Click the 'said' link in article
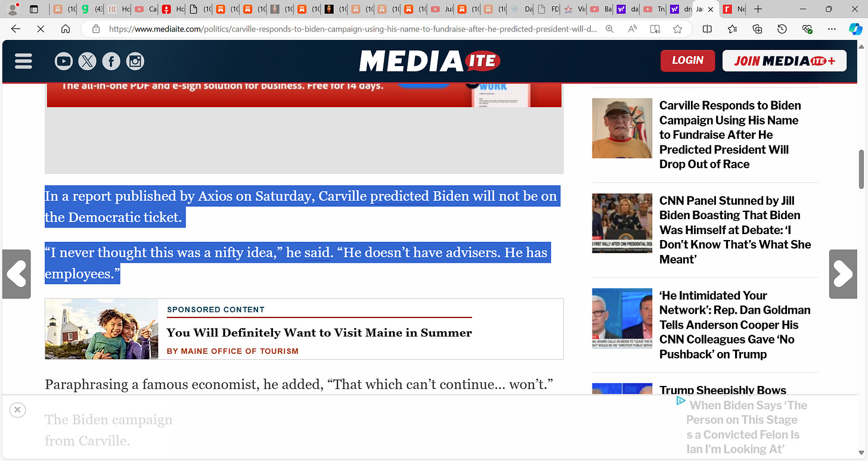Image resolution: width=868 pixels, height=461 pixels. (x=317, y=253)
